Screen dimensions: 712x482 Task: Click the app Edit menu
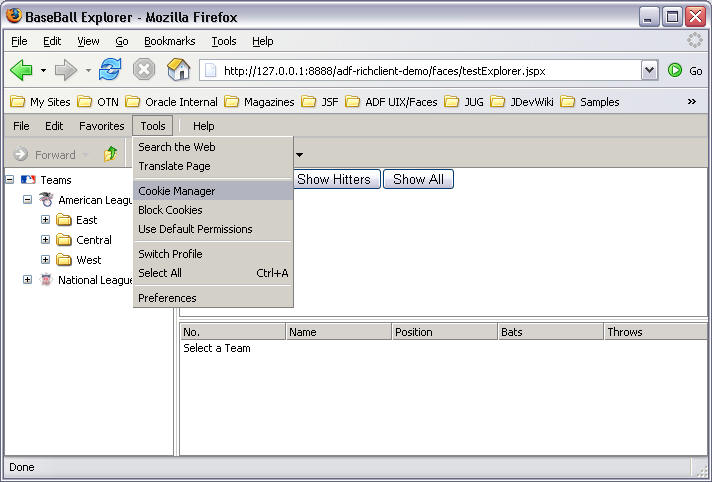click(54, 126)
